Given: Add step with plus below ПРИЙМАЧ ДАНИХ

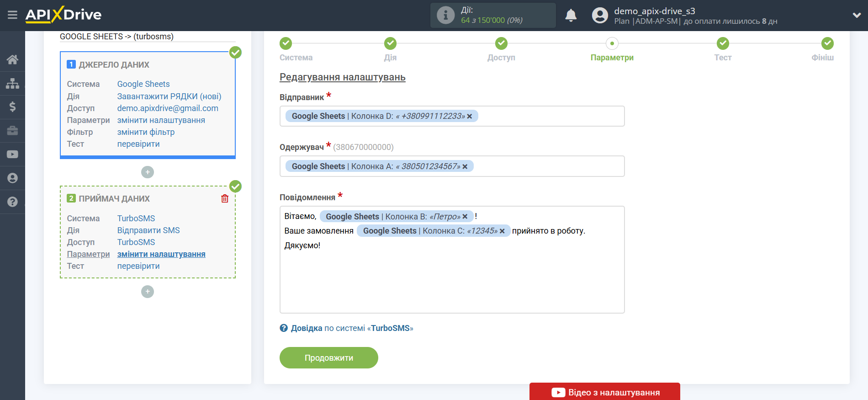Looking at the screenshot, I should coord(148,292).
